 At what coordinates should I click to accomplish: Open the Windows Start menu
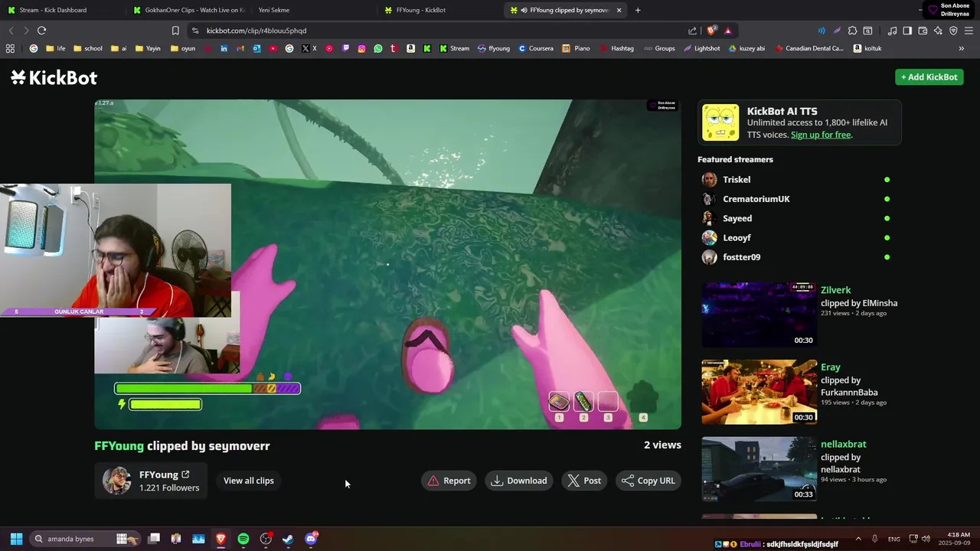(x=16, y=539)
